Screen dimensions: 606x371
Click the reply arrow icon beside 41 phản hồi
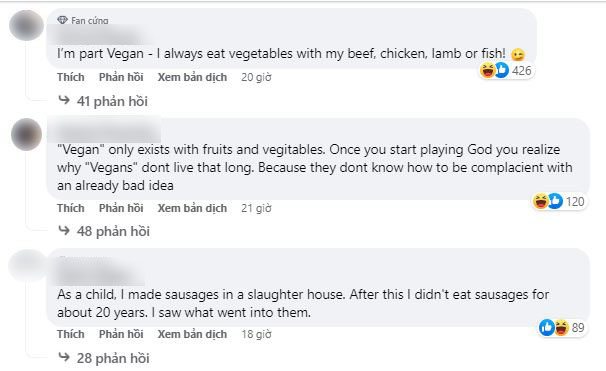pyautogui.click(x=64, y=100)
